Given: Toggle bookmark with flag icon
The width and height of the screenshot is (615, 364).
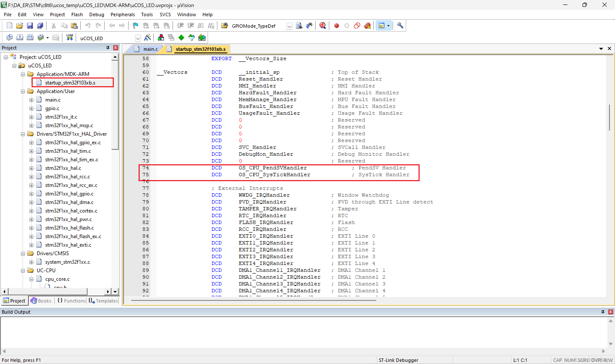Looking at the screenshot, I should [135, 26].
